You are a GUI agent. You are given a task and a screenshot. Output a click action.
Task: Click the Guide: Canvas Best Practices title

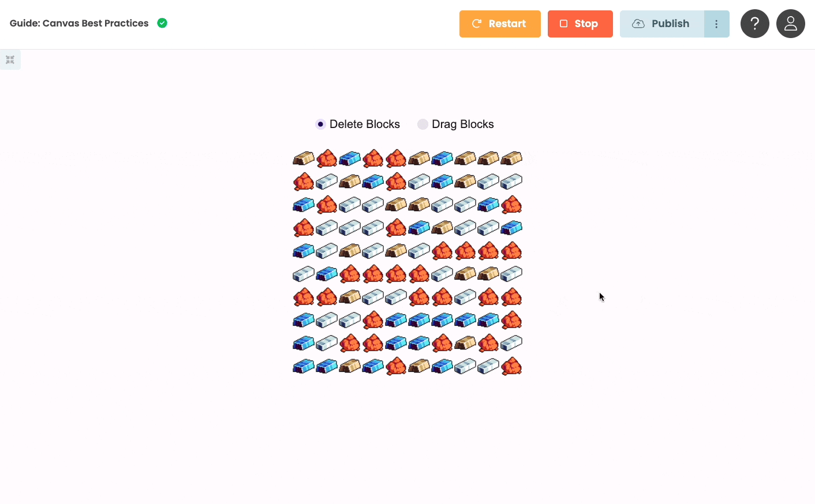pos(79,23)
